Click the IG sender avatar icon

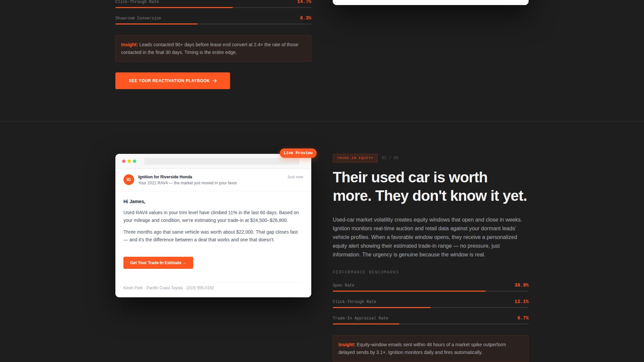(129, 180)
